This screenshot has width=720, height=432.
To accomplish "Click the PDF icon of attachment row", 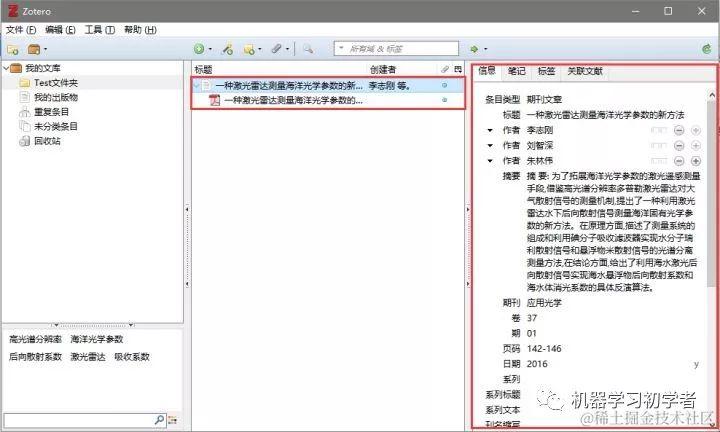I will coord(214,100).
